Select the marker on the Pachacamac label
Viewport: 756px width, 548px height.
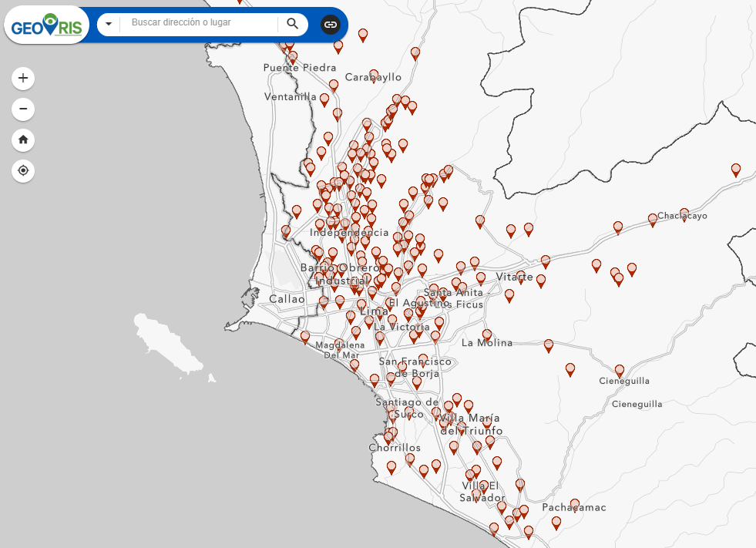pyautogui.click(x=574, y=505)
